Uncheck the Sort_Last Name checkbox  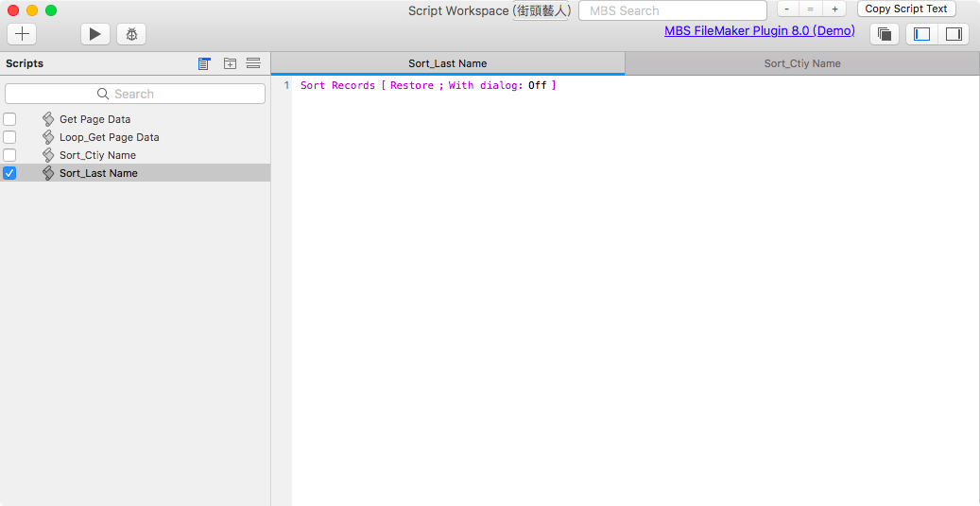click(9, 173)
